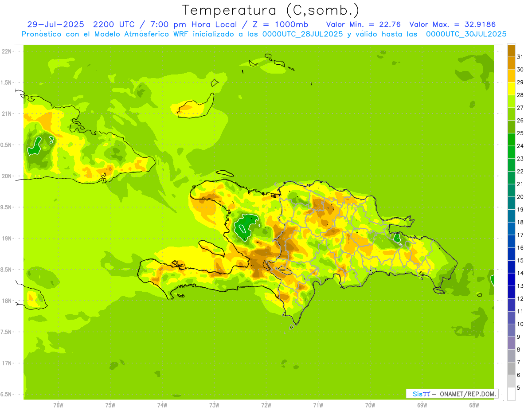Click the legend value '30'
The image size is (532, 411).
520,70
